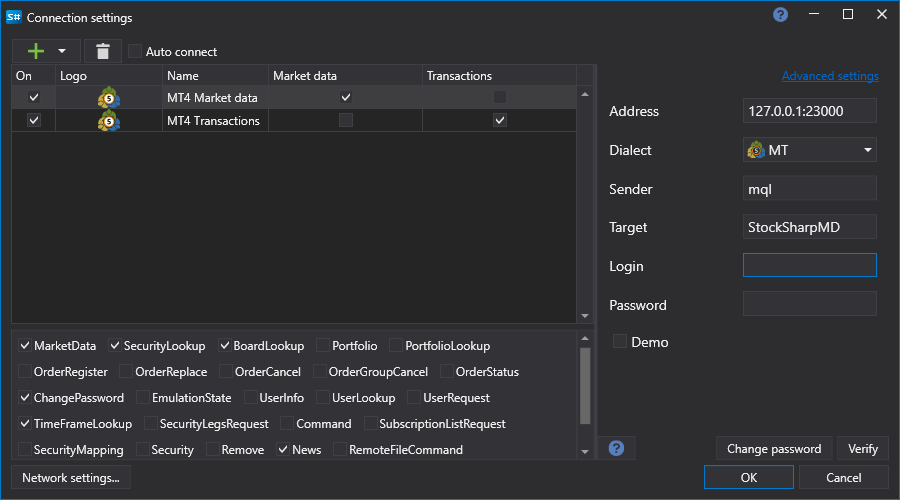Click the Address input field
This screenshot has width=900, height=500.
[809, 111]
